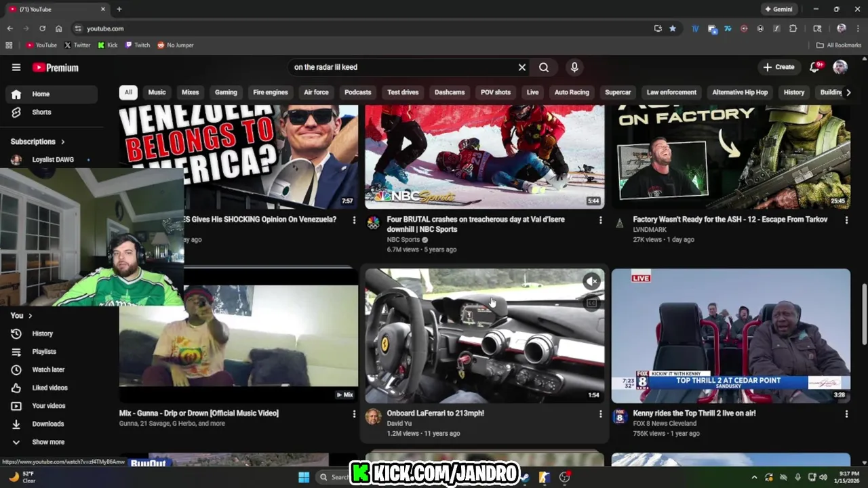The image size is (868, 488).
Task: Open the Onboard LaFerrari to 213mph title
Action: point(435,413)
